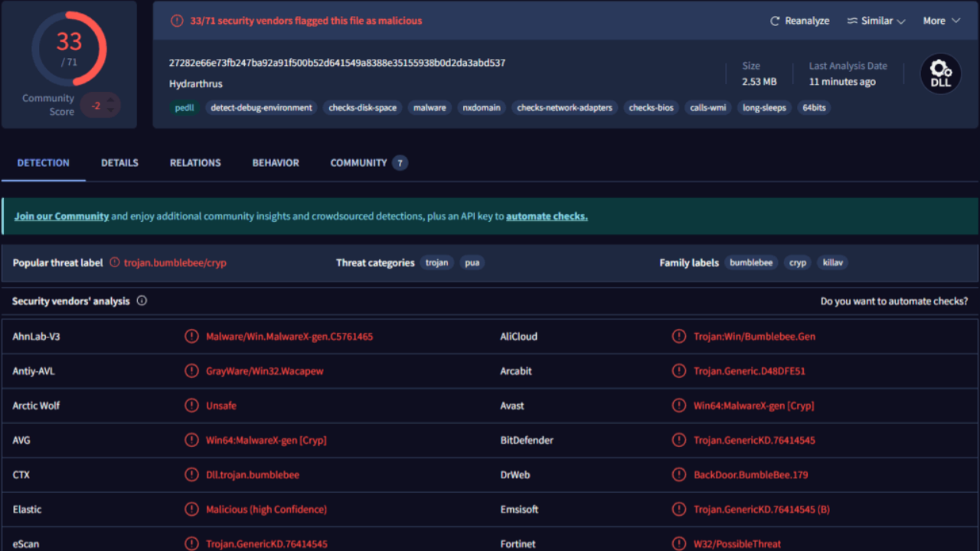The image size is (980, 551).
Task: Click the alert icon in the AliCloud result
Action: [x=679, y=336]
